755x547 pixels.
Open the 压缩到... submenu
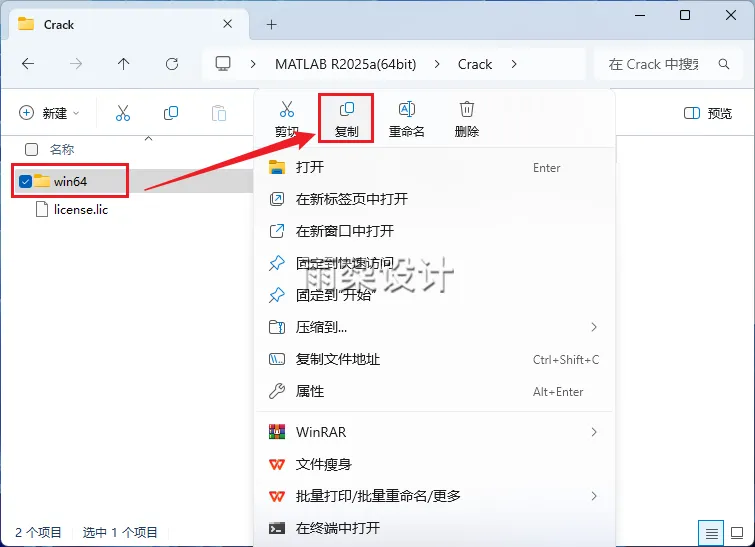(434, 327)
